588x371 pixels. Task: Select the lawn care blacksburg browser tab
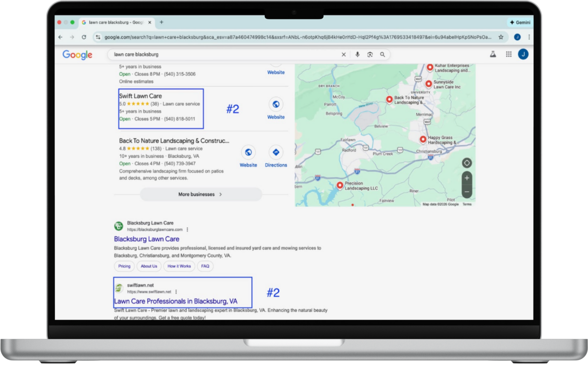116,22
